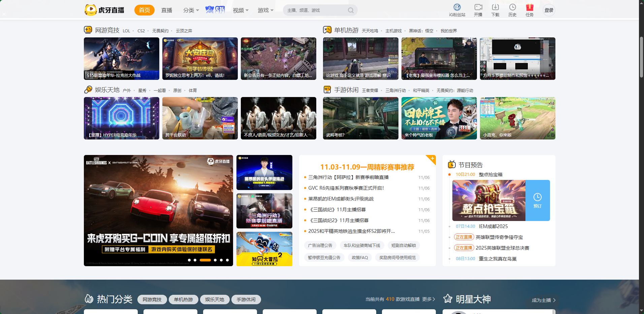
Task: Open the download icon in header
Action: pyautogui.click(x=495, y=7)
